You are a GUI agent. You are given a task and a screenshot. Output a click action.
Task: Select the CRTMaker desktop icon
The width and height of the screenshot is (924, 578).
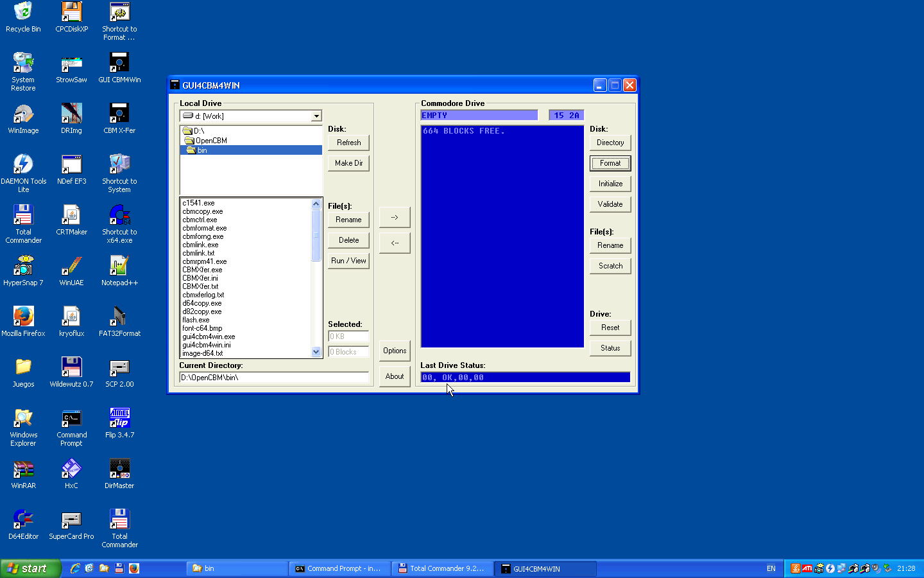click(71, 220)
